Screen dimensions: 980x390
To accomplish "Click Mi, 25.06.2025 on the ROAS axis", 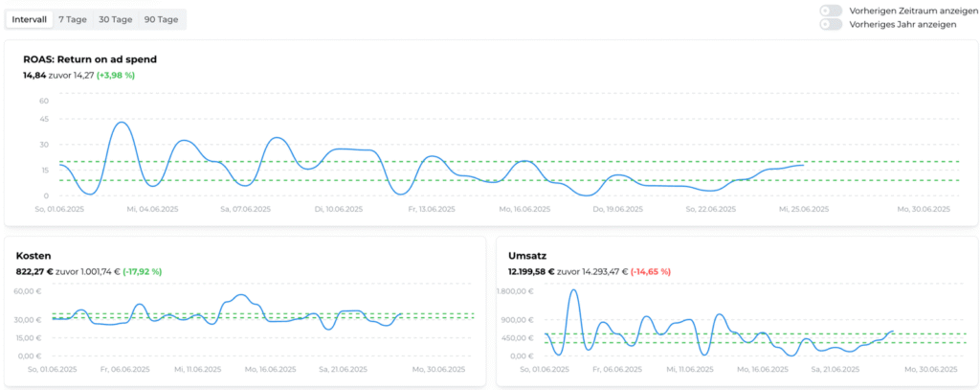I will (803, 208).
